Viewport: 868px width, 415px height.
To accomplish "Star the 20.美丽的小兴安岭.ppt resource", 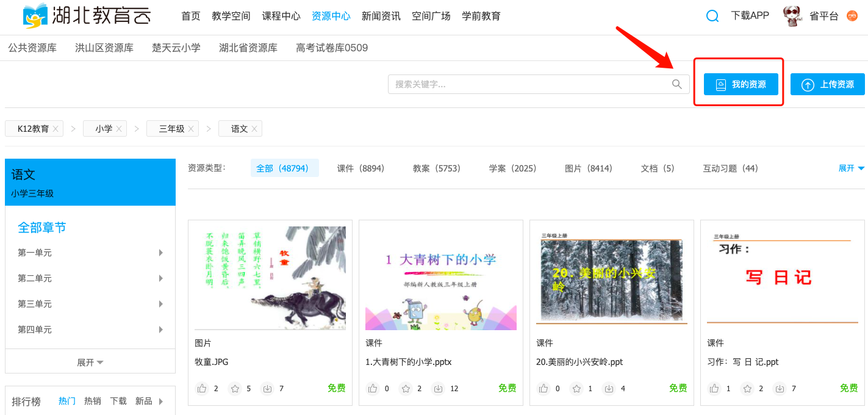I will click(x=576, y=388).
